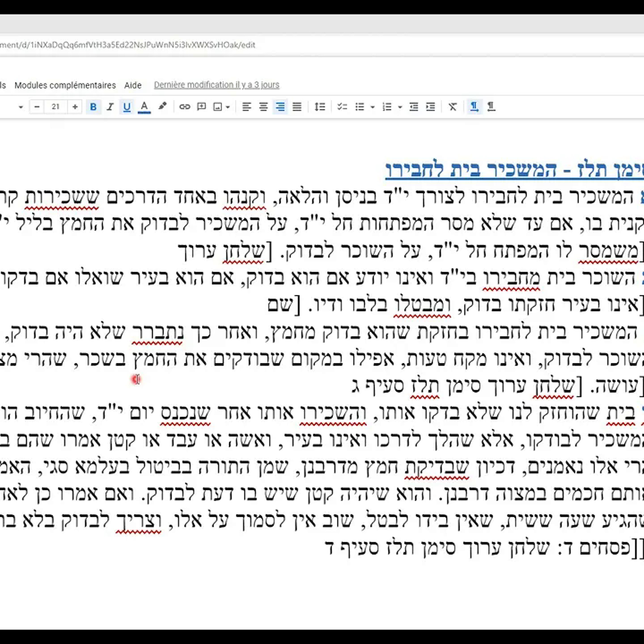Image resolution: width=644 pixels, height=644 pixels.
Task: Click the insert image icon
Action: 218,107
